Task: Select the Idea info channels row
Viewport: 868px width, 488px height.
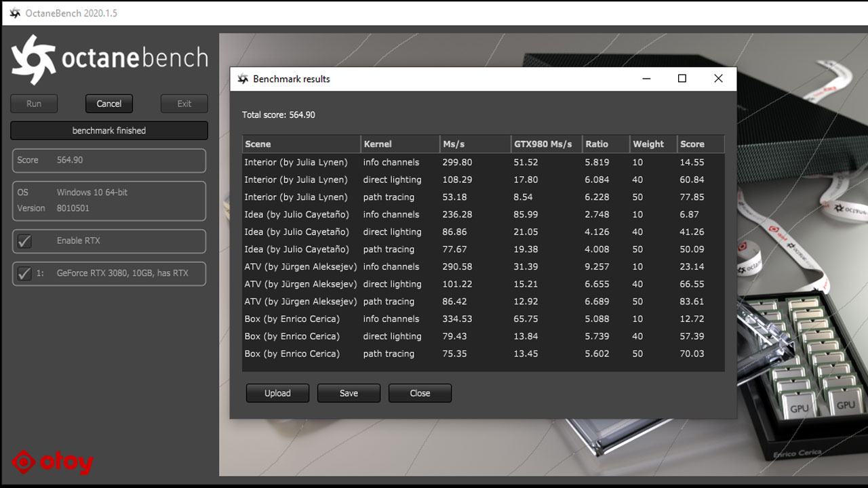Action: (x=484, y=214)
